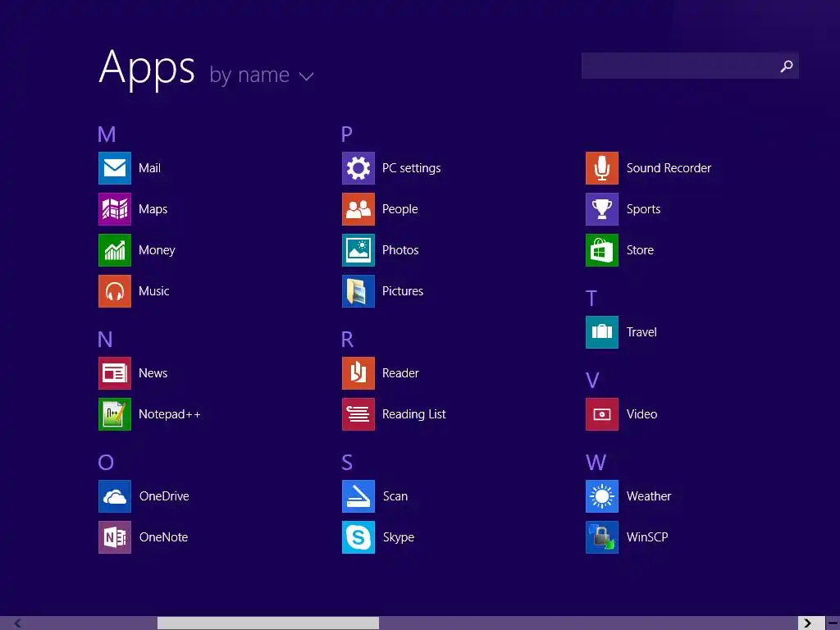Launch Maps from its purple icon

coord(115,209)
